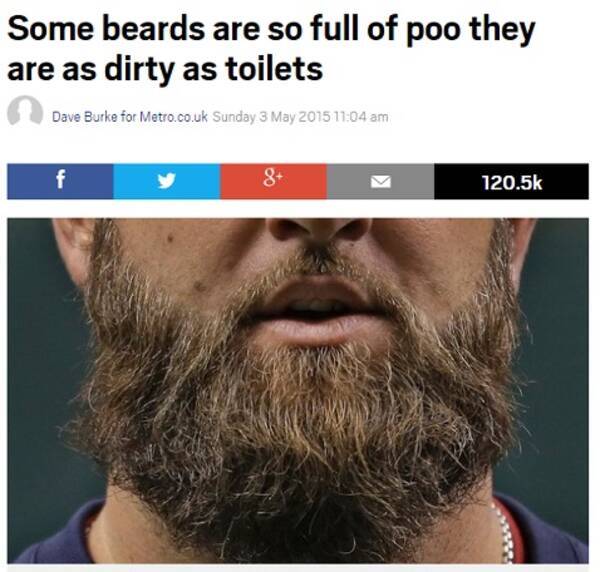The width and height of the screenshot is (600, 572).
Task: Click the blue Facebook share button
Action: tap(60, 181)
